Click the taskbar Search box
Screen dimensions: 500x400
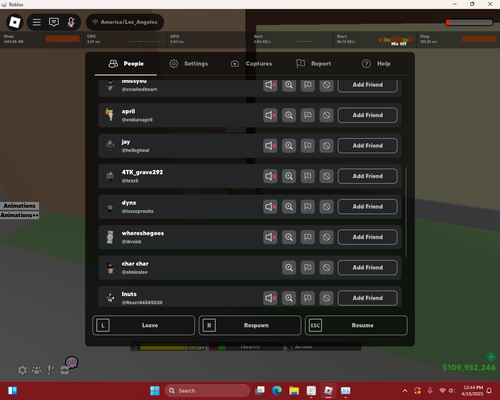point(207,391)
